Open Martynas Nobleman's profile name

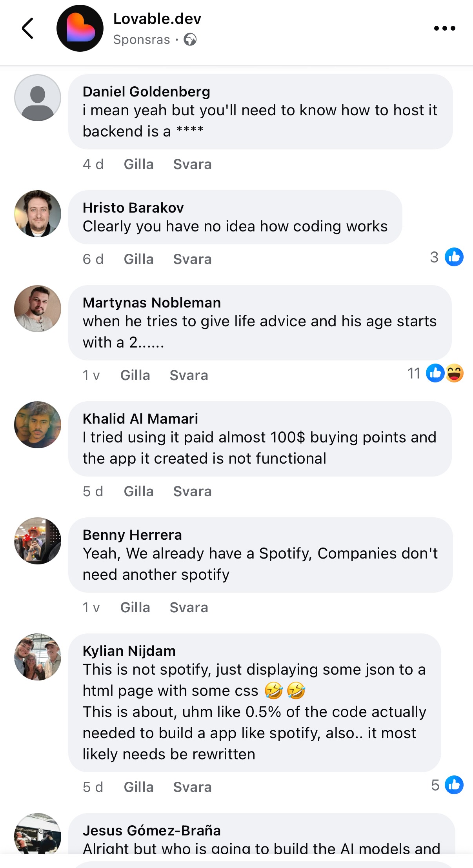[x=152, y=303]
